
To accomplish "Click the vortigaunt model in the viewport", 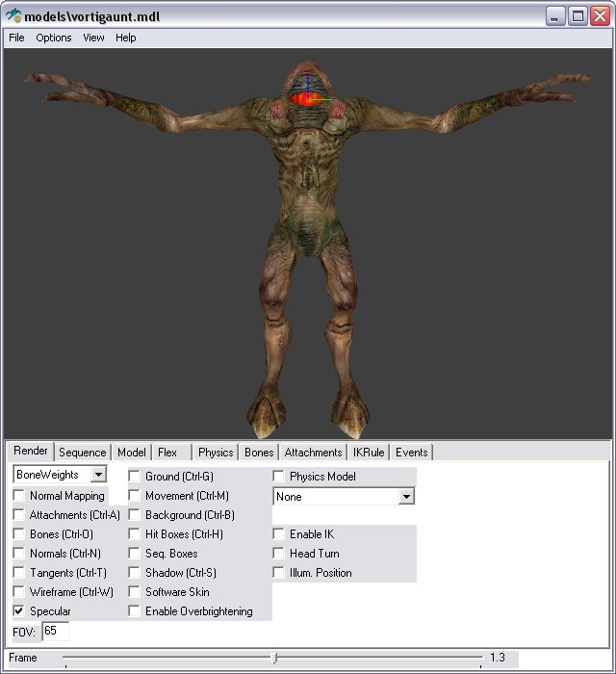I will 308,241.
